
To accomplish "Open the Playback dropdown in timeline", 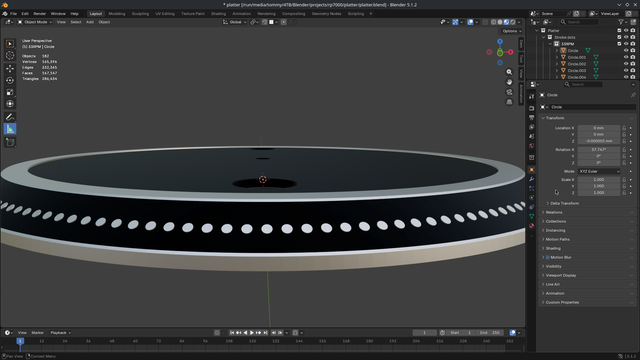I will pyautogui.click(x=60, y=333).
